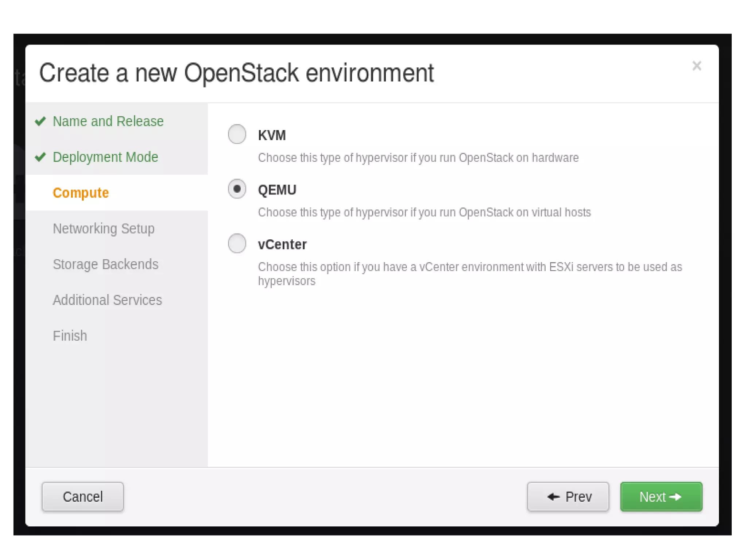Select the KVM hypervisor radio button
The height and width of the screenshot is (560, 747).
[237, 134]
